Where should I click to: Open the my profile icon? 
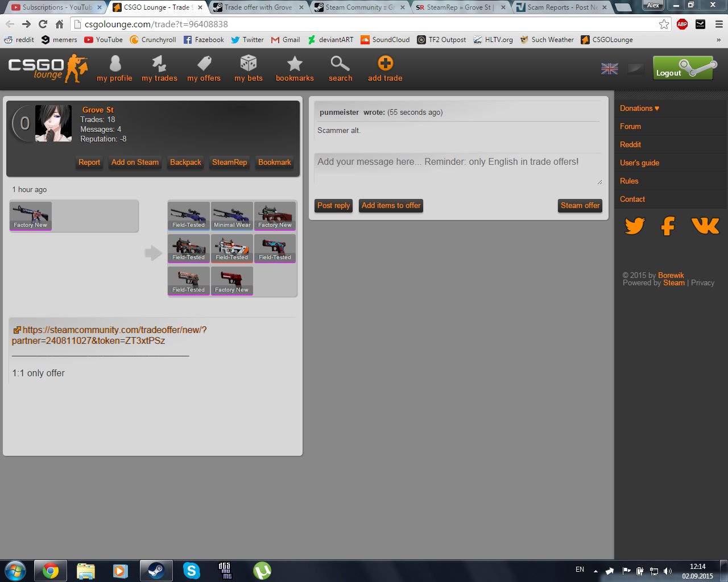(x=114, y=64)
